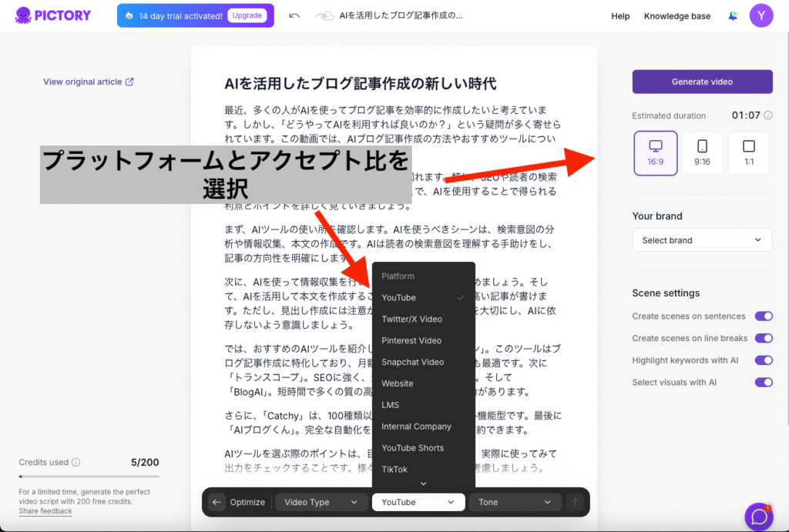Click the Scene settings heading

[666, 293]
